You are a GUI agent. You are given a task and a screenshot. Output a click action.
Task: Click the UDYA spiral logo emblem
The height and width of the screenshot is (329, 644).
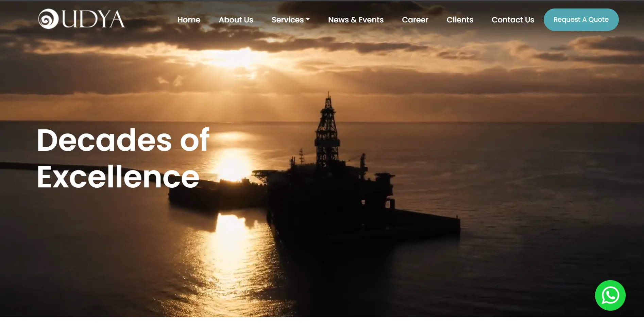coord(48,19)
